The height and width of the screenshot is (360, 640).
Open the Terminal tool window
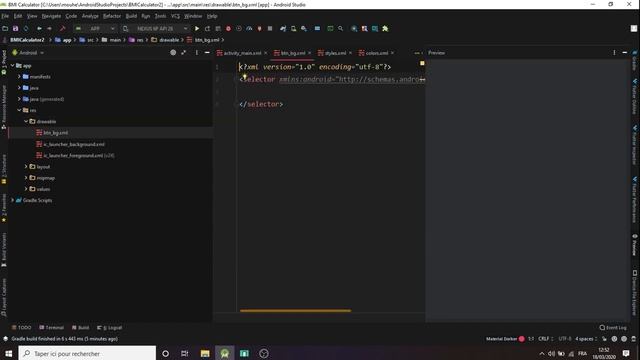(x=51, y=327)
